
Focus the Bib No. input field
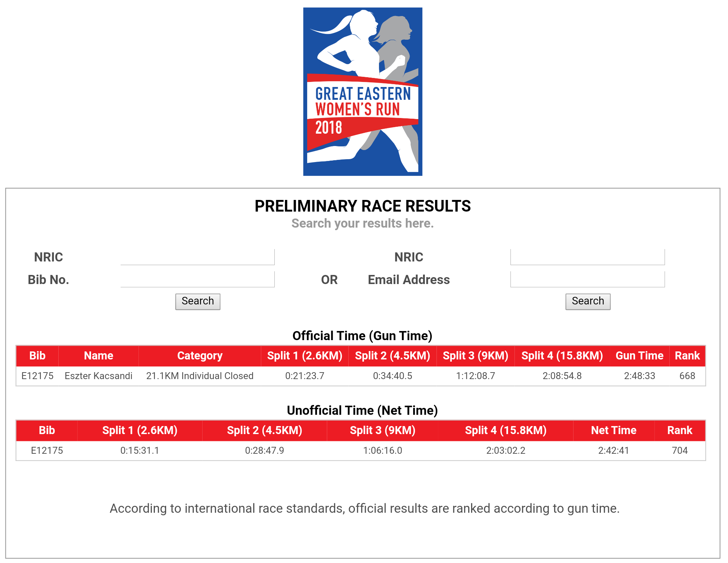[197, 279]
